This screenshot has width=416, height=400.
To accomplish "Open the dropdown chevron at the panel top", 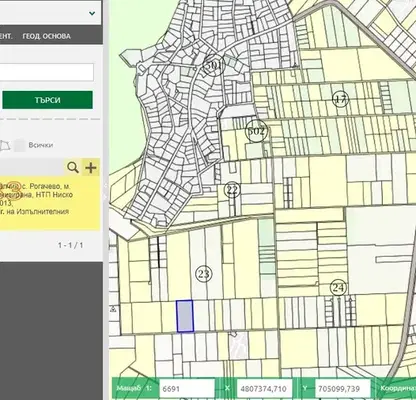I will coord(92,13).
